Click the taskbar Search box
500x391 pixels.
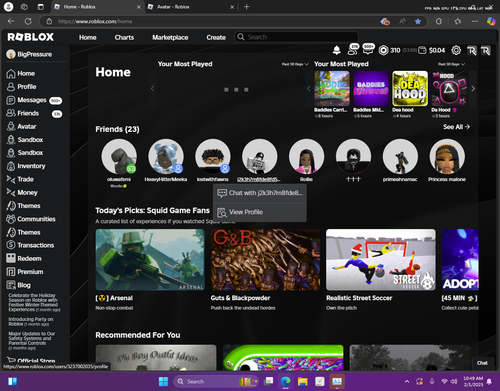tap(216, 381)
